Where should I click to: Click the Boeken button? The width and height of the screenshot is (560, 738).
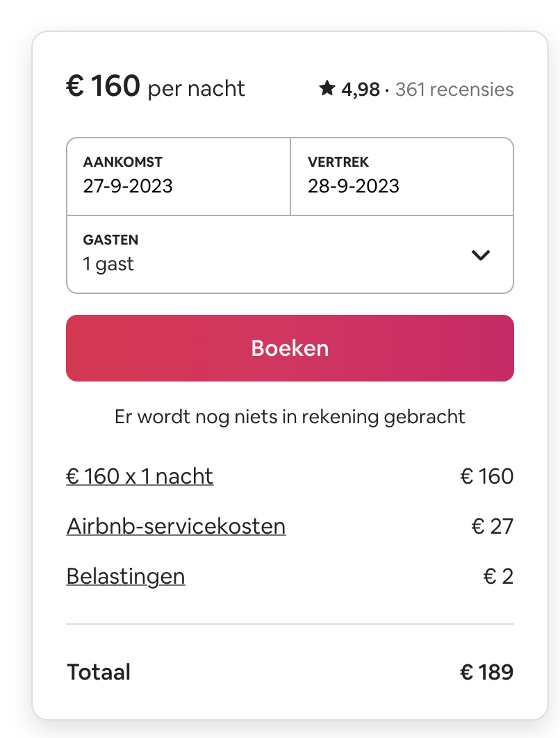(290, 348)
